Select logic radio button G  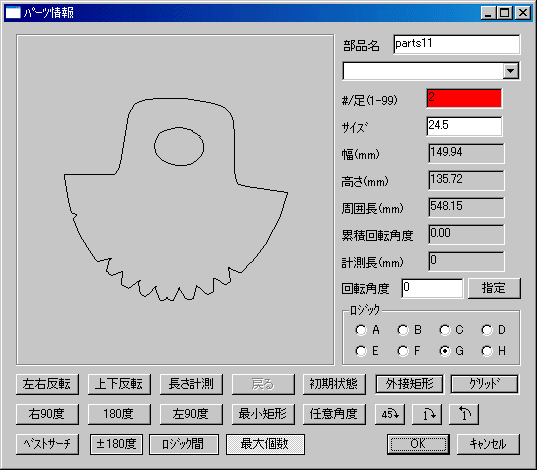pos(445,351)
